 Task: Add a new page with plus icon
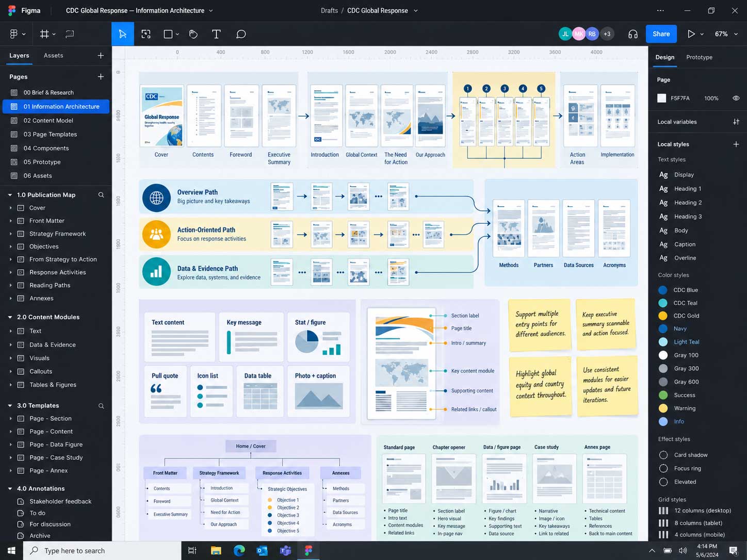[x=101, y=76]
